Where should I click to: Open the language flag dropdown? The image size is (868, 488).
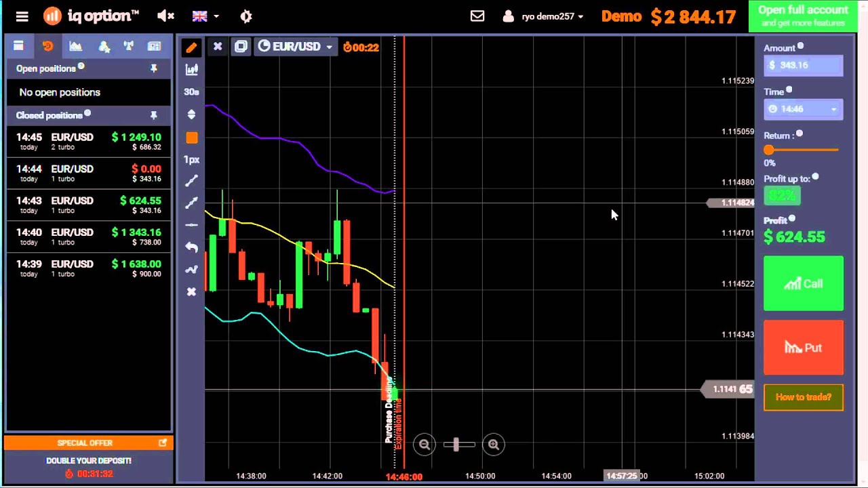205,16
